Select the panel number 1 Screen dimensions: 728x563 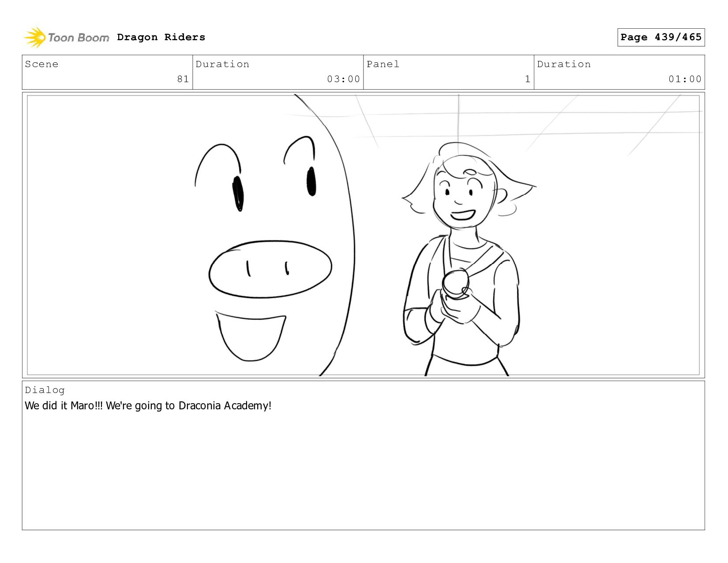click(527, 79)
